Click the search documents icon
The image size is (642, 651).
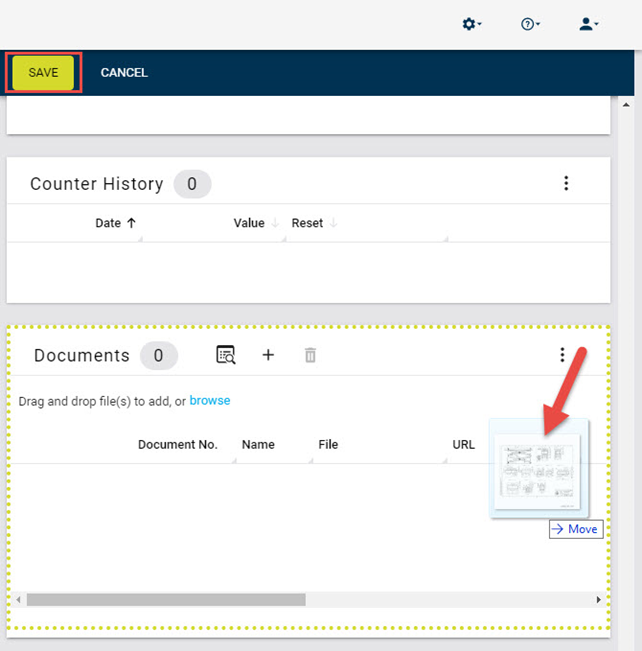coord(226,355)
